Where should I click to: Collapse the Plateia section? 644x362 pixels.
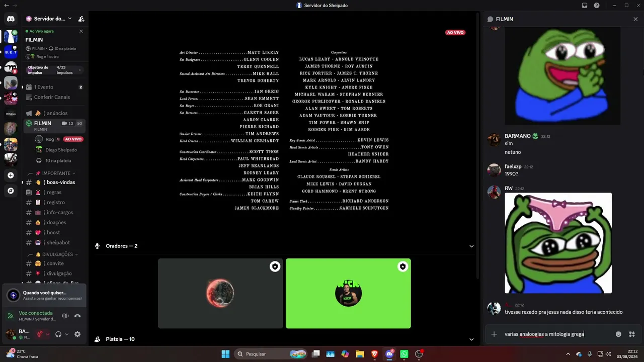pyautogui.click(x=471, y=339)
